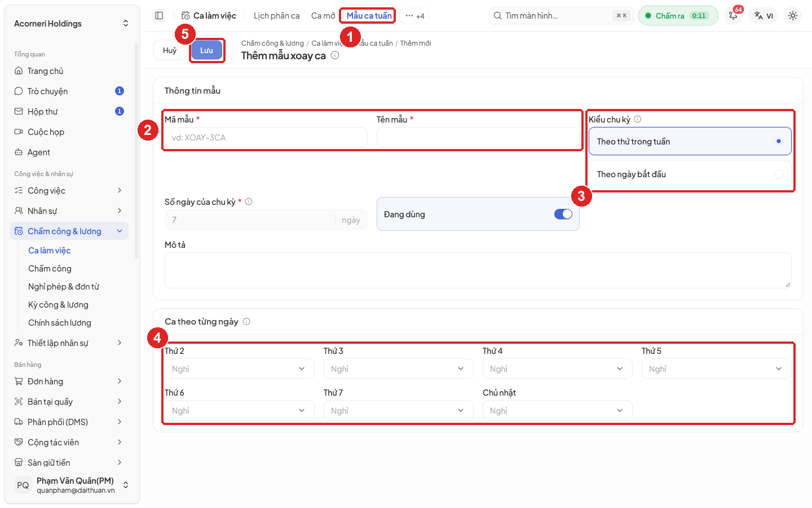Open Chấm công under Chấm công & lương
This screenshot has height=508, width=812.
point(50,269)
